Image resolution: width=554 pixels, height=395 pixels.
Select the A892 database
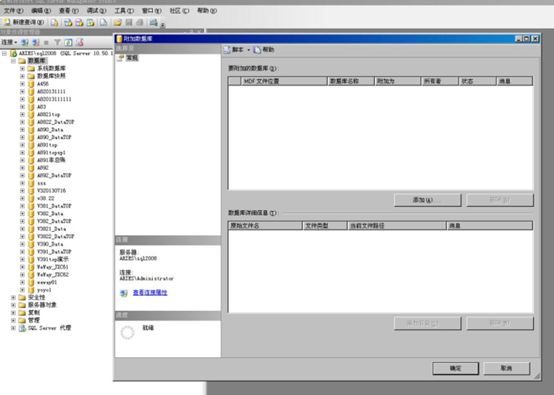click(x=43, y=168)
